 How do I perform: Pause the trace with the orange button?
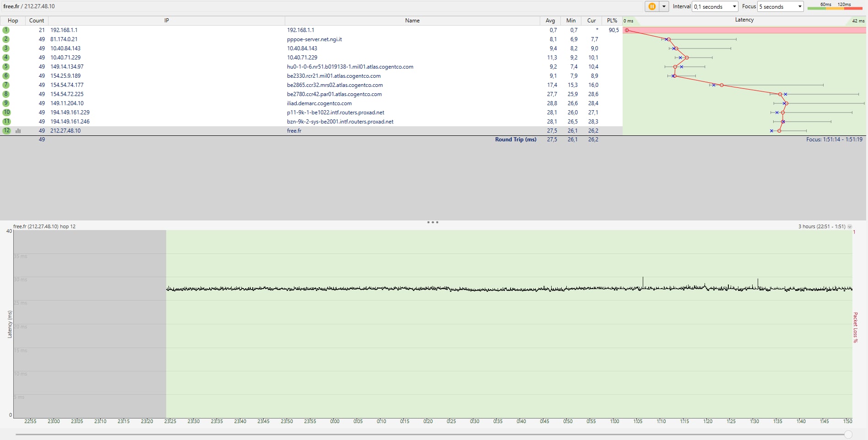(x=651, y=6)
